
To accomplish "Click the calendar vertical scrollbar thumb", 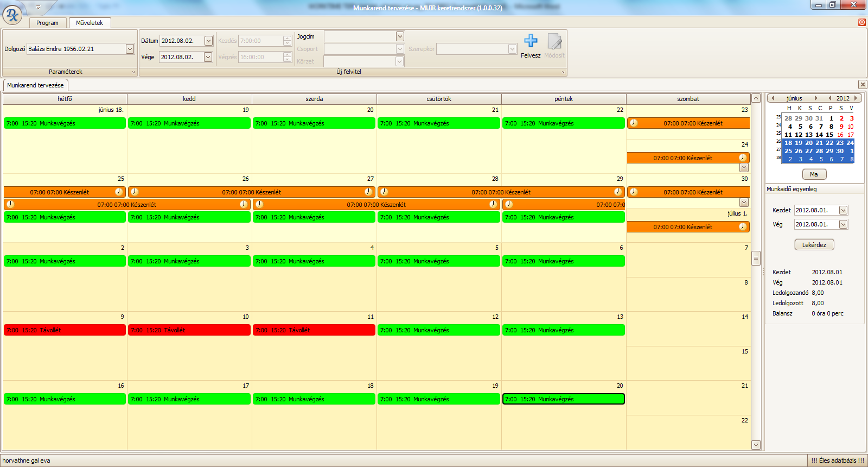I will click(756, 258).
